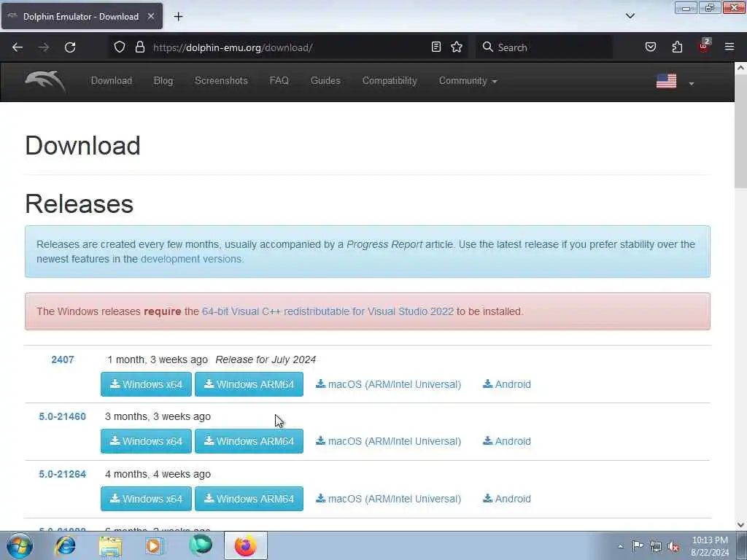
Task: Open release 5.0-21460 version link
Action: [63, 416]
